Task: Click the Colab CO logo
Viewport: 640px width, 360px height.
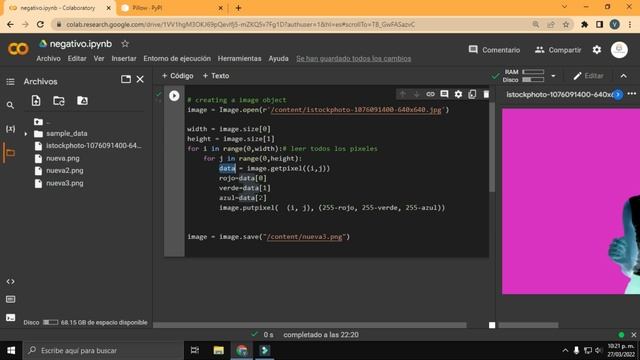Action: pyautogui.click(x=18, y=49)
